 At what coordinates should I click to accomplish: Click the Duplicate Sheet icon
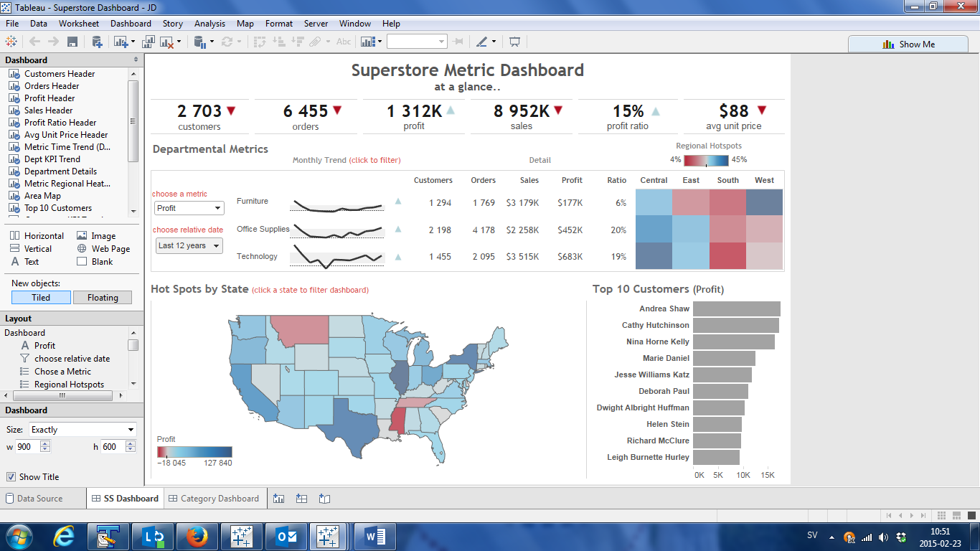[x=149, y=42]
